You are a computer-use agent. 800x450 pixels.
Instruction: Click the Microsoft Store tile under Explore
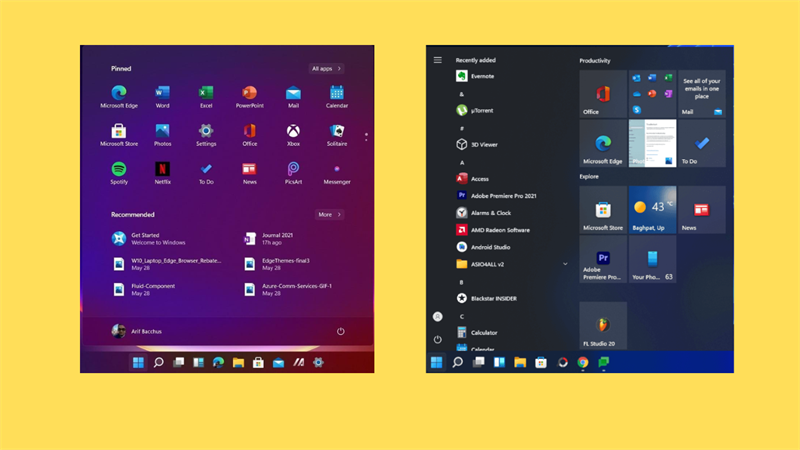pyautogui.click(x=603, y=210)
